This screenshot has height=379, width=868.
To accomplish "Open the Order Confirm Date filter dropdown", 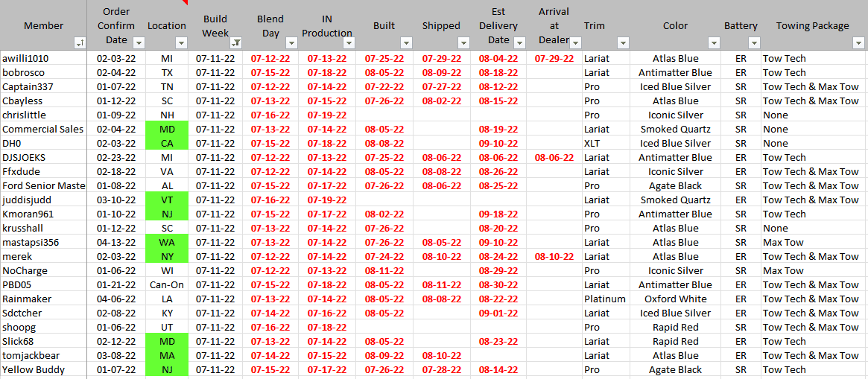I will coord(137,43).
